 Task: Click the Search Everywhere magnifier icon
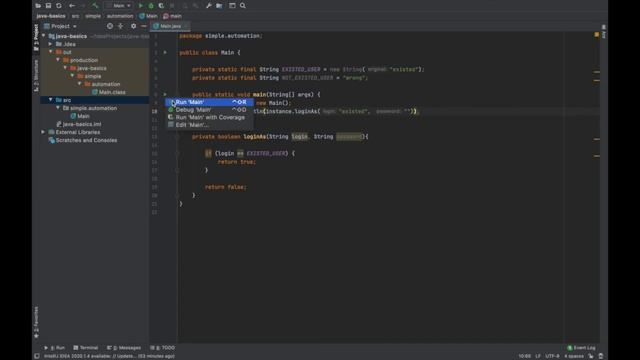click(243, 6)
